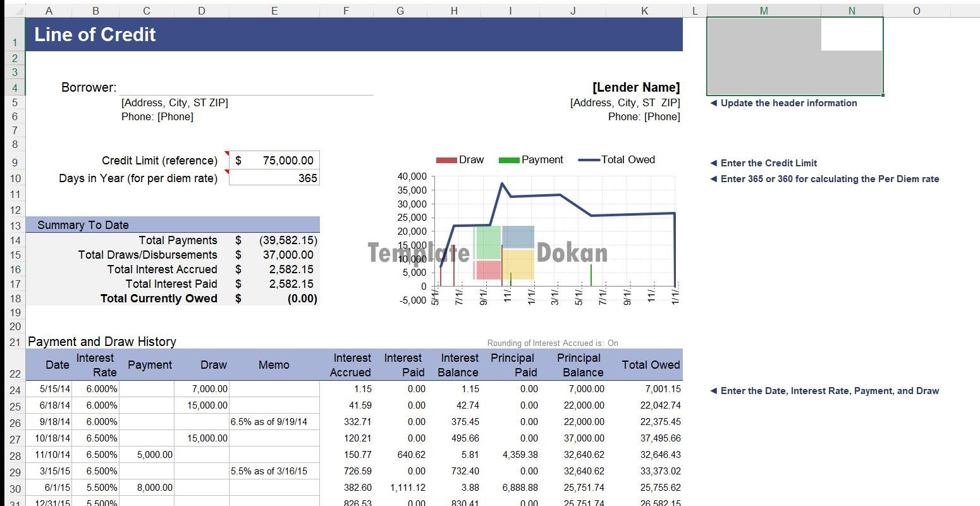Image resolution: width=980 pixels, height=506 pixels.
Task: Click the Borrower name blank line
Action: 245,88
